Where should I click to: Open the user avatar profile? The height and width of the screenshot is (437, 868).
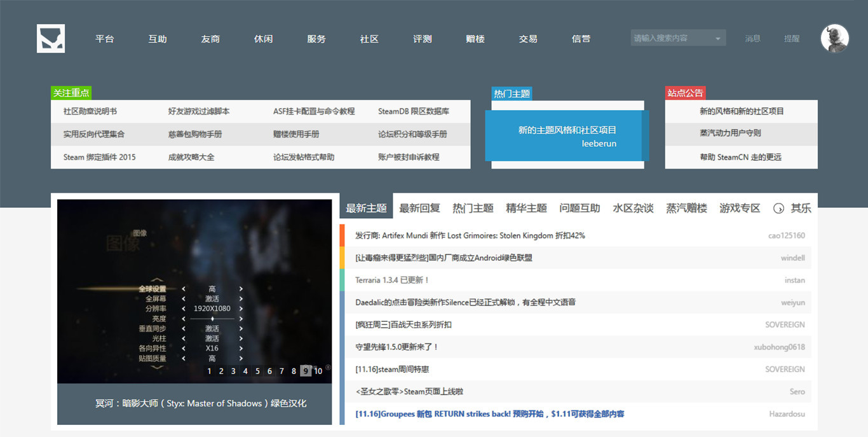pyautogui.click(x=834, y=38)
